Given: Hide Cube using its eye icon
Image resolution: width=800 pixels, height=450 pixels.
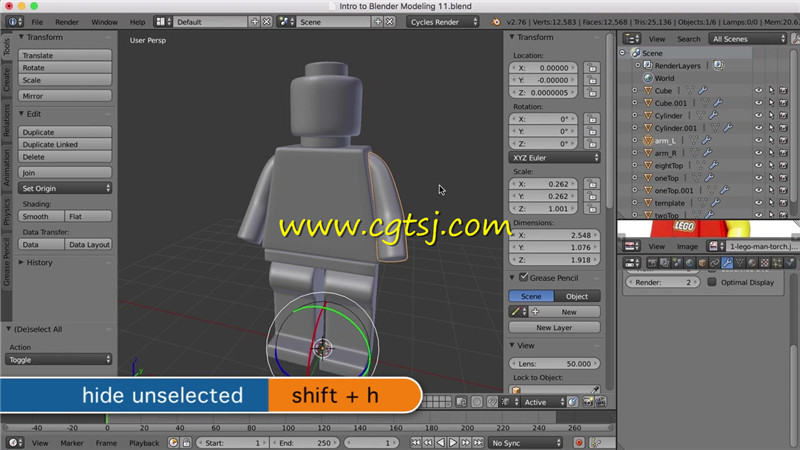Looking at the screenshot, I should tap(759, 90).
